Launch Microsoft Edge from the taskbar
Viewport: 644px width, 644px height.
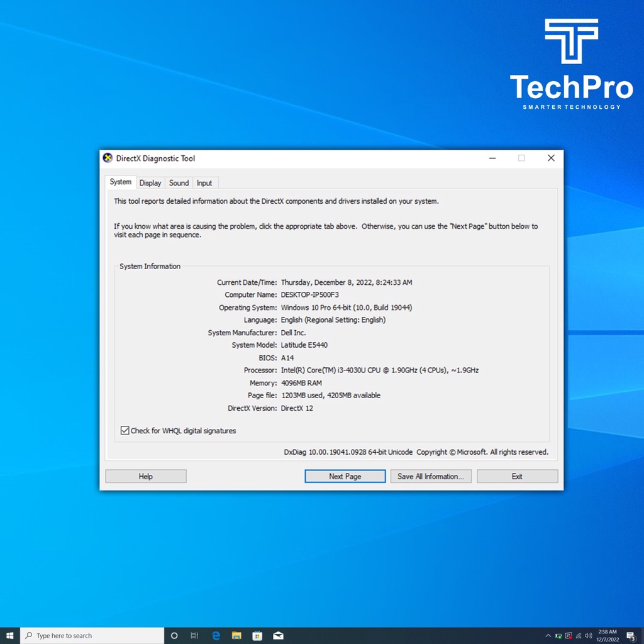(216, 635)
